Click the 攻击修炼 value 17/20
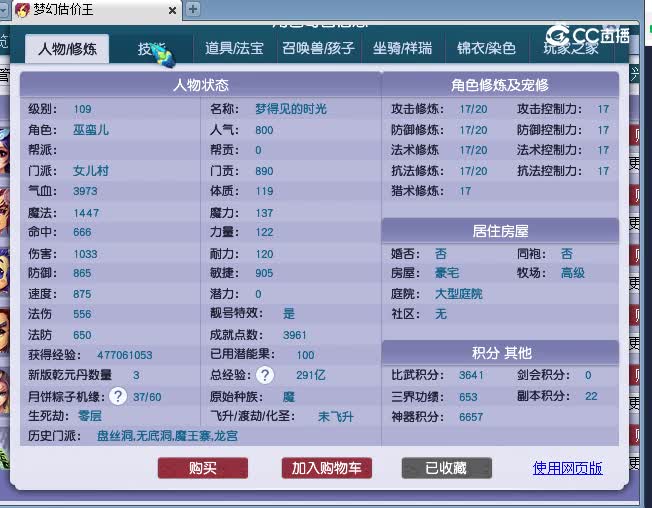Screen dimensions: 652x508 pyautogui.click(x=473, y=109)
